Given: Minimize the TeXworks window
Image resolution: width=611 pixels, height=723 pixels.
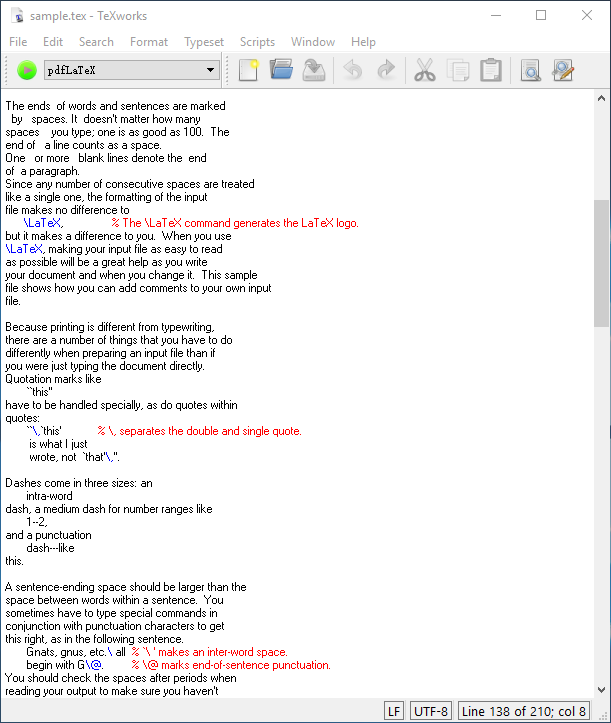Looking at the screenshot, I should point(496,15).
